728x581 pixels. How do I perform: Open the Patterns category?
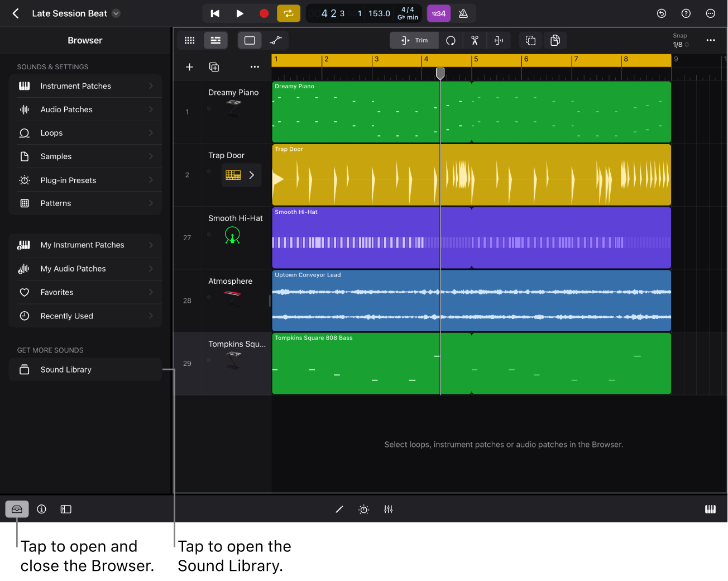[85, 203]
